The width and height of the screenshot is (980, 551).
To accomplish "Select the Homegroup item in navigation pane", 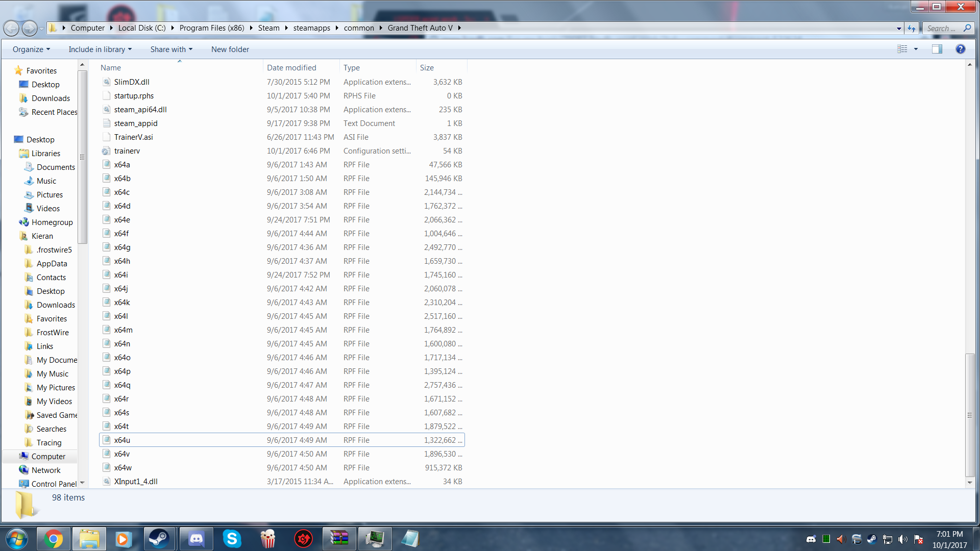I will tap(52, 222).
